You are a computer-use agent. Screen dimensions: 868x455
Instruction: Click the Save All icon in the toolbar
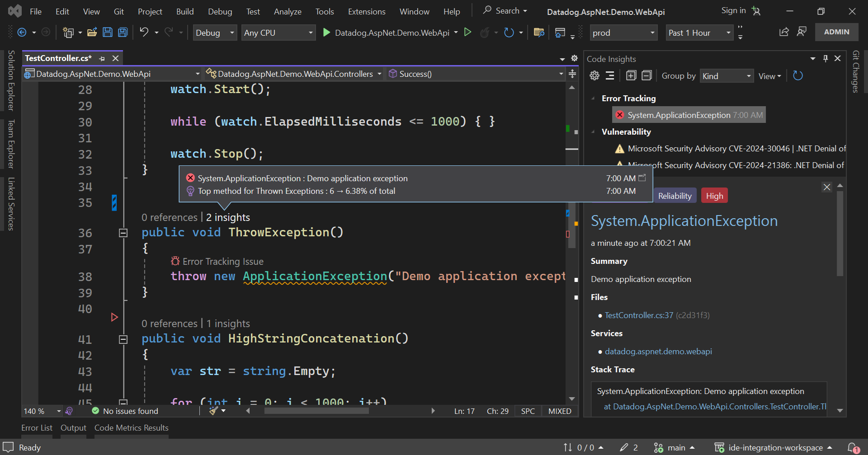[x=122, y=32]
